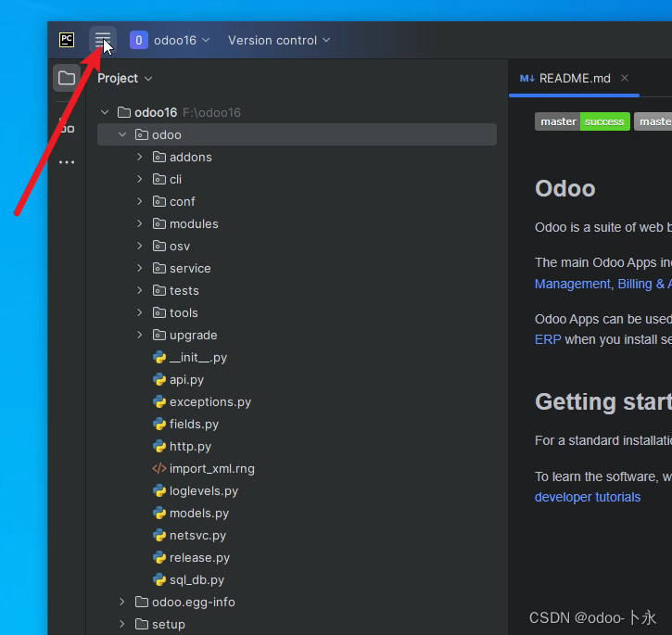Click the Python icon beside api.py
The height and width of the screenshot is (635, 672).
pyautogui.click(x=159, y=379)
